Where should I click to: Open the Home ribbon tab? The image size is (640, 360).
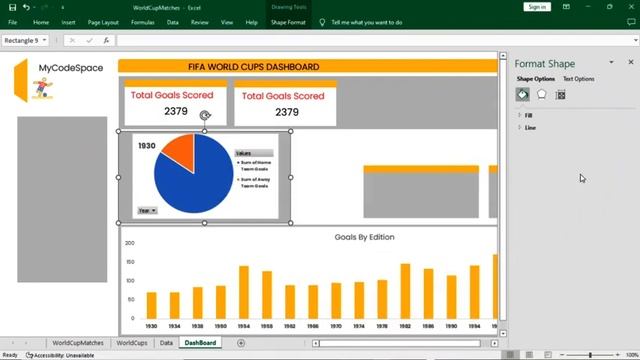(41, 22)
